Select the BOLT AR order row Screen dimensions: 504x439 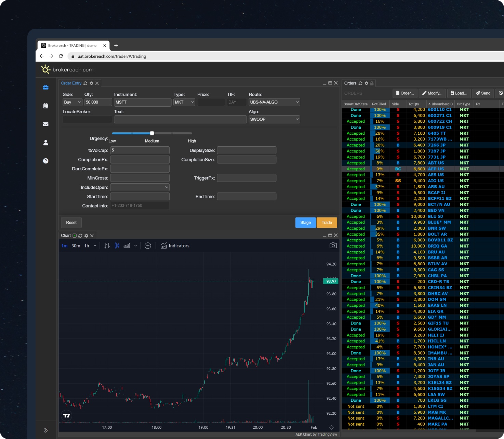(x=423, y=234)
